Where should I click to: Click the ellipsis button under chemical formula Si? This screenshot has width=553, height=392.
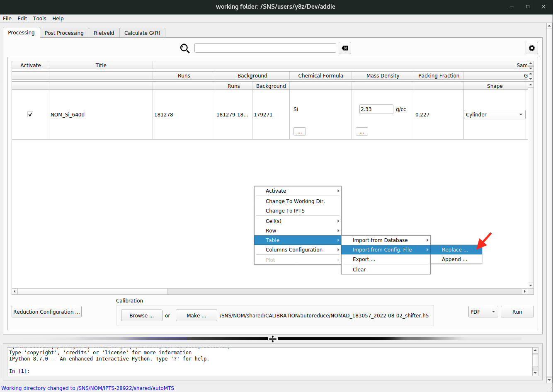(299, 131)
